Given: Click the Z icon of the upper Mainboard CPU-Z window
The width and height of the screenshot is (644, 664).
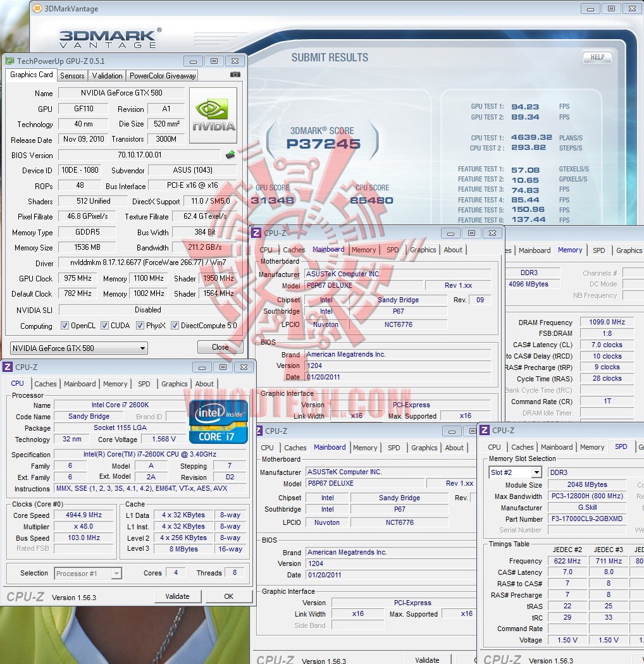Looking at the screenshot, I should 256,233.
